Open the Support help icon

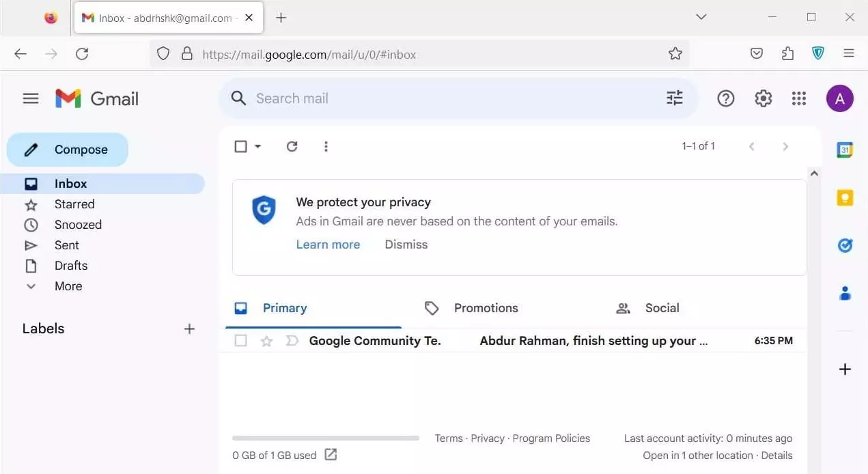pyautogui.click(x=725, y=98)
